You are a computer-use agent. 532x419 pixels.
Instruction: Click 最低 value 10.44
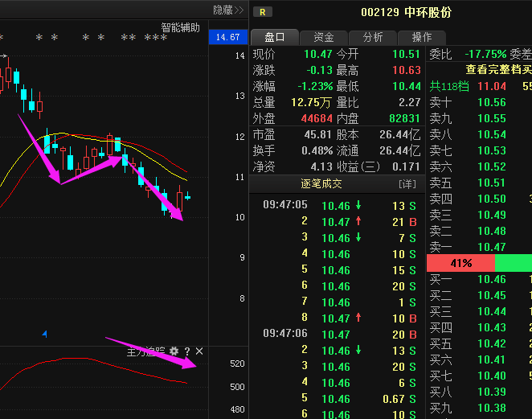coord(407,86)
